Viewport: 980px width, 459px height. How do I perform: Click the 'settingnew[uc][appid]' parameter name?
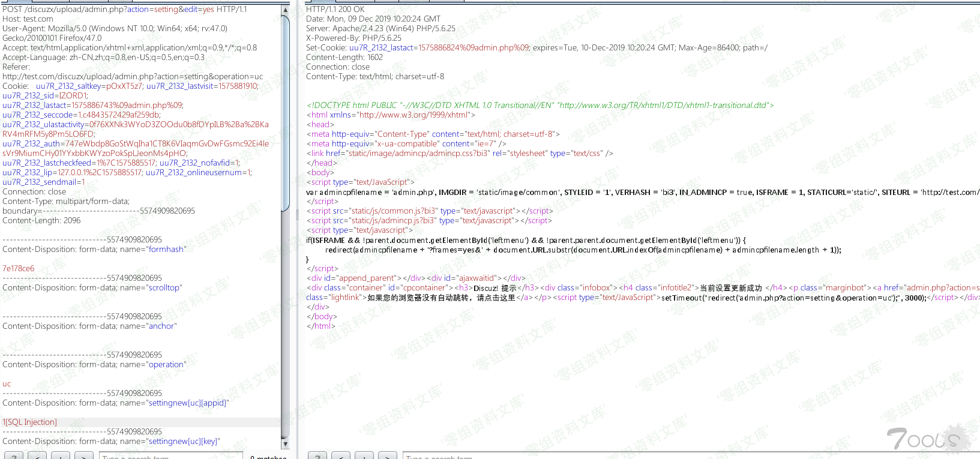click(188, 403)
